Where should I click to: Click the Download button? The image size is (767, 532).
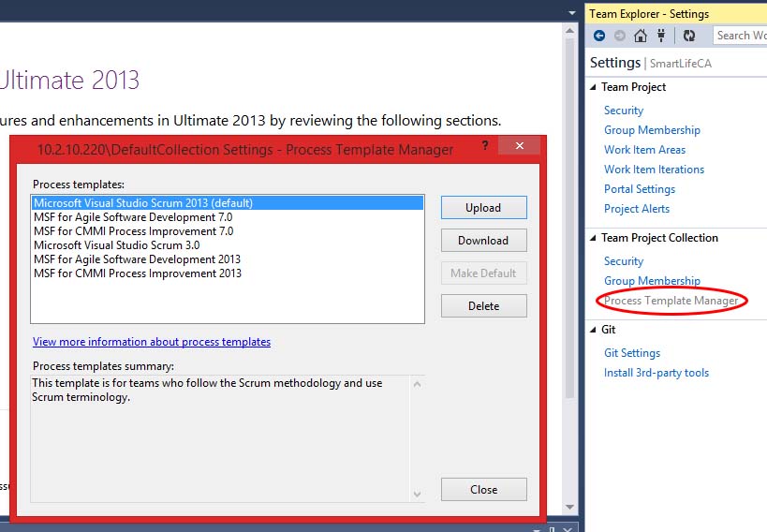click(484, 241)
